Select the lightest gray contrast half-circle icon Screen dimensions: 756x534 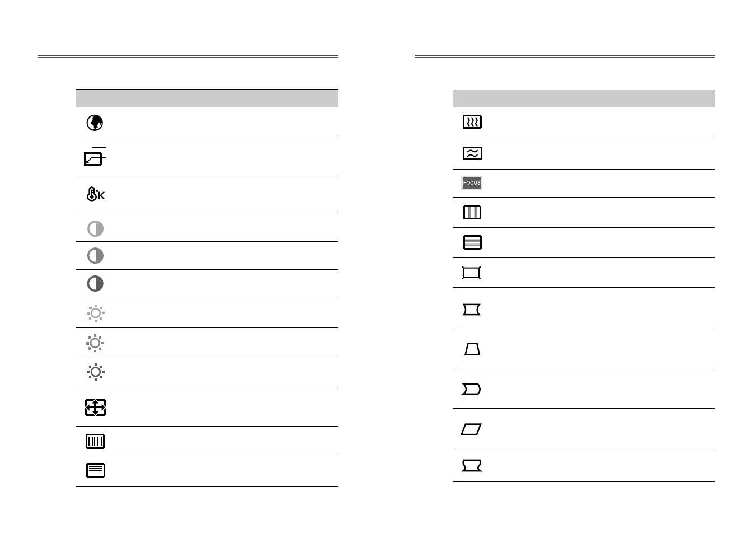95,228
